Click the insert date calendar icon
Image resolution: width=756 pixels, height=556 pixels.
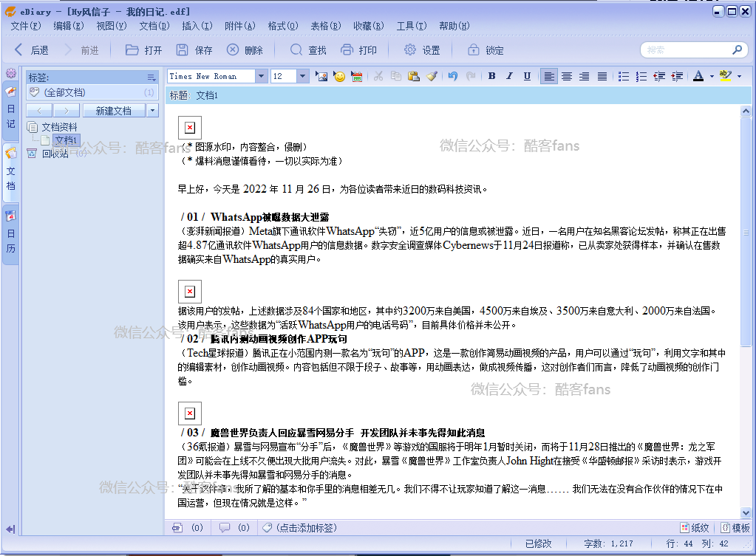357,76
